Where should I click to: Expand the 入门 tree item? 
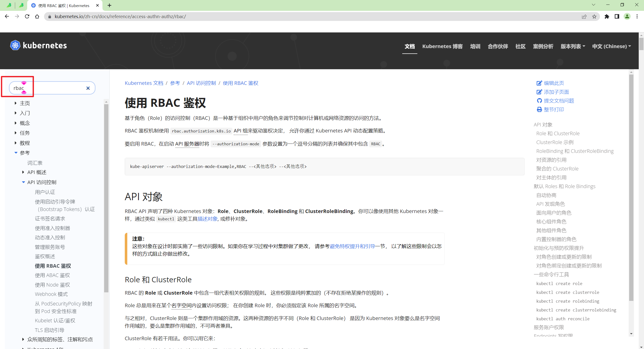[16, 113]
